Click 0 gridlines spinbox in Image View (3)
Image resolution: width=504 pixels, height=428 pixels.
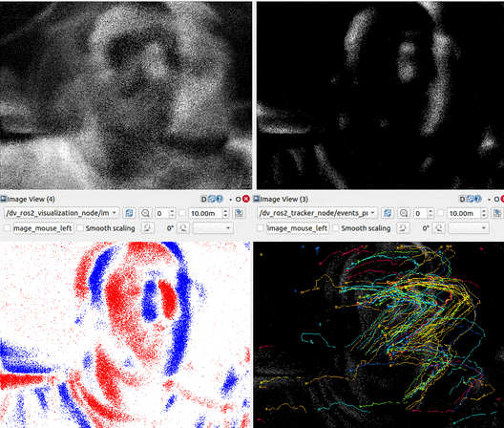[x=424, y=213]
